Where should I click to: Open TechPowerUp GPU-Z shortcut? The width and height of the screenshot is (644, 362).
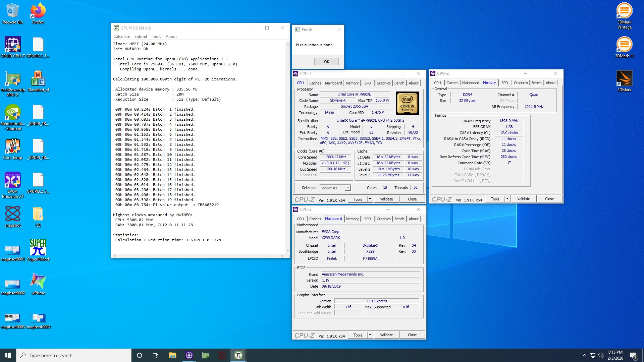(13, 83)
